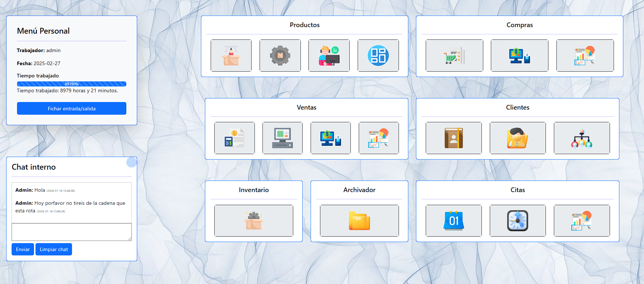The width and height of the screenshot is (644, 284).
Task: Send the chat message with Enviar
Action: pyautogui.click(x=23, y=249)
